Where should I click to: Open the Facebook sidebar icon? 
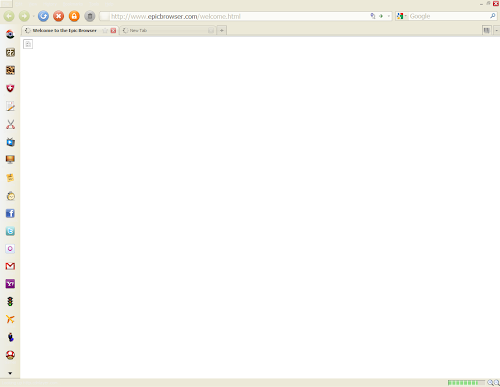click(x=10, y=213)
